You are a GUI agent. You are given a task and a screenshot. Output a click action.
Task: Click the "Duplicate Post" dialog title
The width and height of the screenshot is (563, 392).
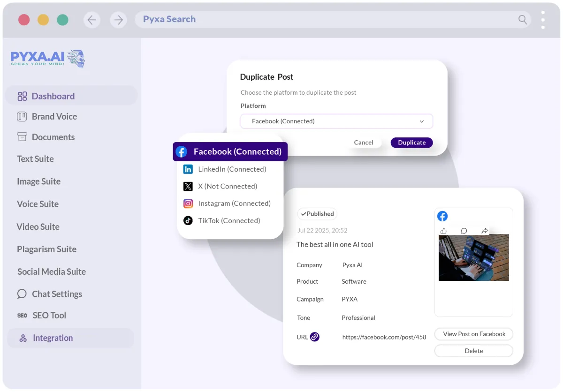coord(266,77)
